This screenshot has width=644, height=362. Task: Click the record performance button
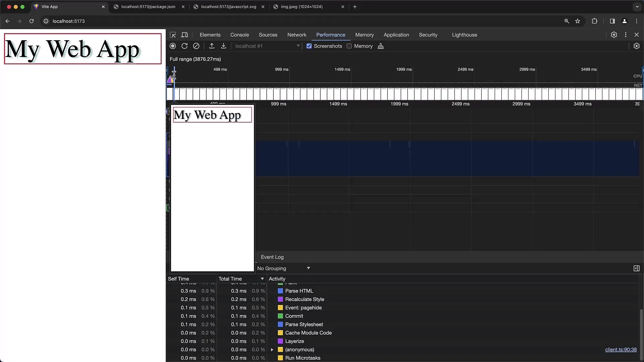pyautogui.click(x=172, y=46)
